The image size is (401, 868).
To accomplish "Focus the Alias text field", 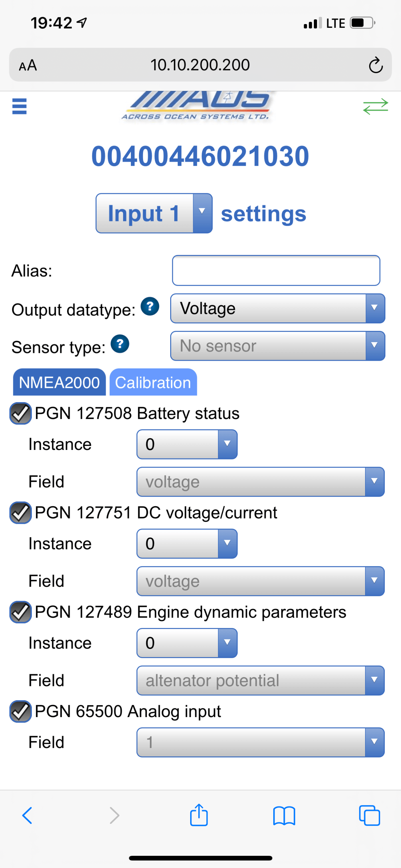I will [x=276, y=271].
